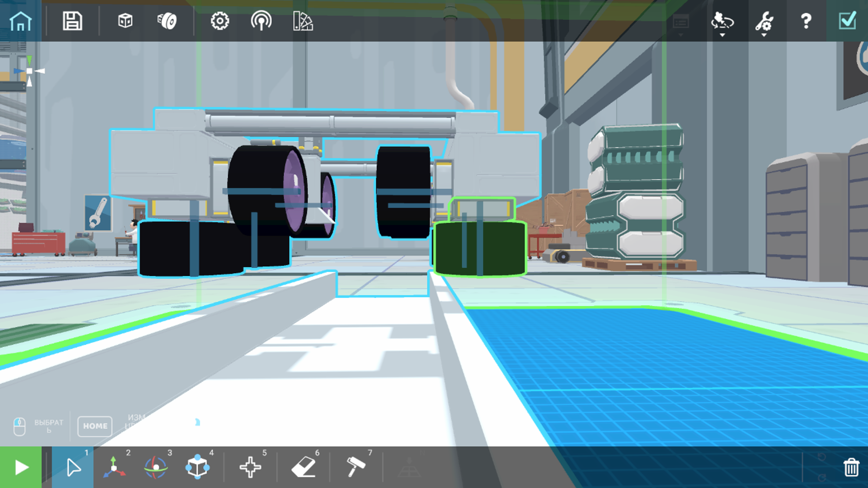Open the sensor signal antenna icon

(261, 21)
